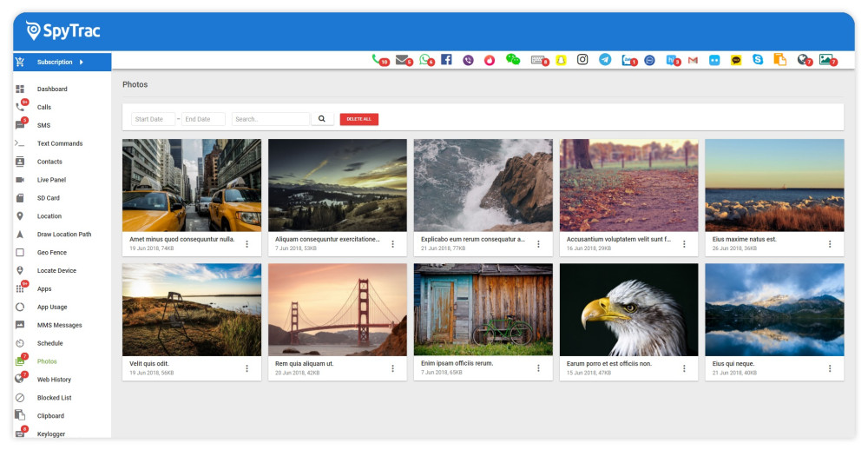Open Geo Fence from sidebar
Viewport: 868px width, 450px height.
point(52,253)
